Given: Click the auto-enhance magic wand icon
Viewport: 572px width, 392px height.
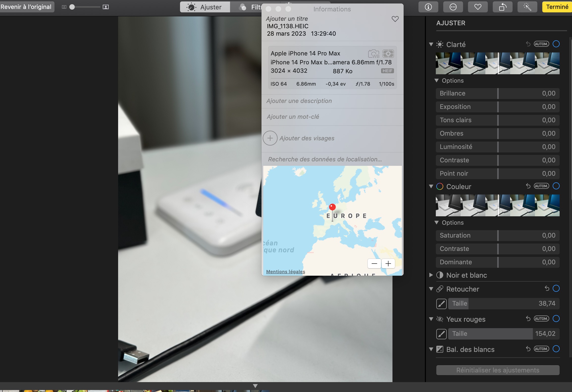Looking at the screenshot, I should point(527,7).
